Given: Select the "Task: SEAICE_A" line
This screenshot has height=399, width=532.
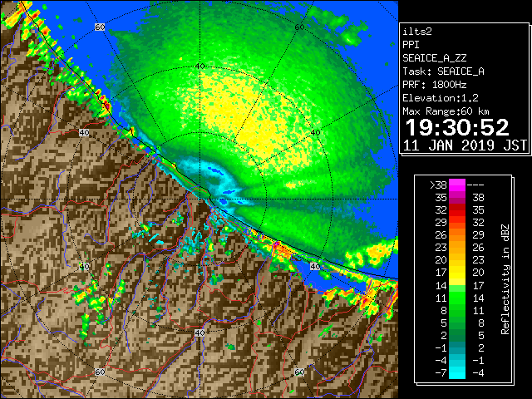Looking at the screenshot, I should (443, 71).
